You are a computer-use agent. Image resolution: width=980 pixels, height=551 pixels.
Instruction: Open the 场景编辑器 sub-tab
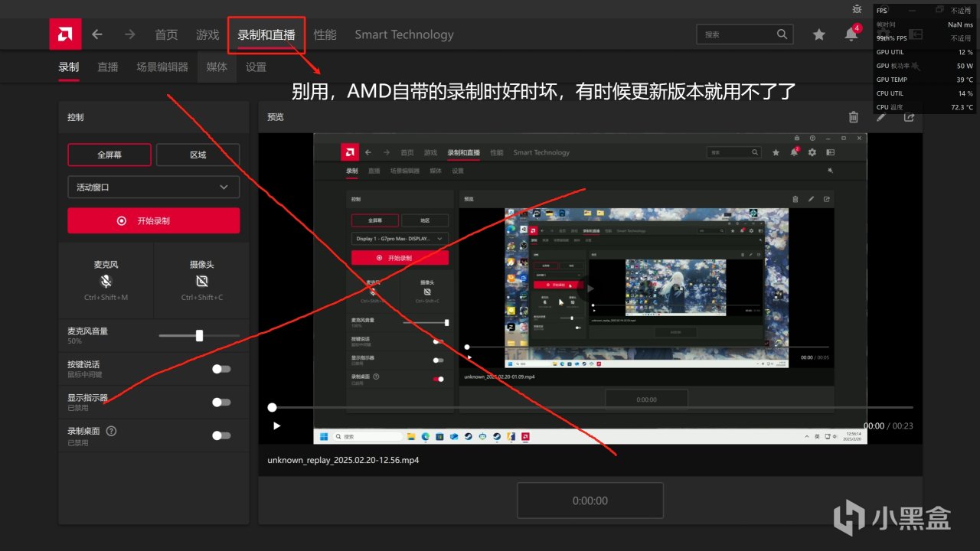click(162, 67)
